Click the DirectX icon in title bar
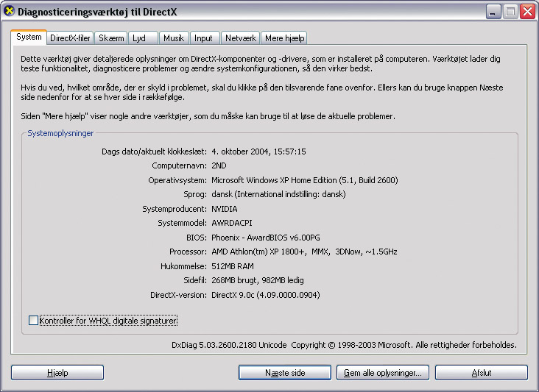This screenshot has height=392, width=539. (10, 11)
